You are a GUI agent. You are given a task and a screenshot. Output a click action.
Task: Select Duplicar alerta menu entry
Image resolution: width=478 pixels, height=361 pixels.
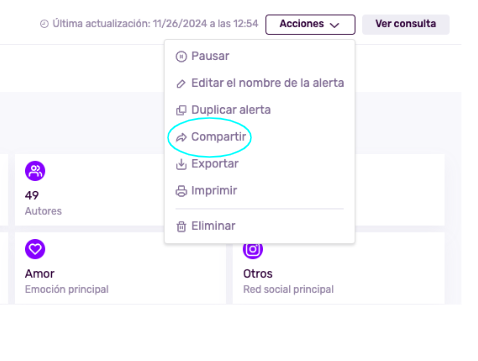coord(260,110)
